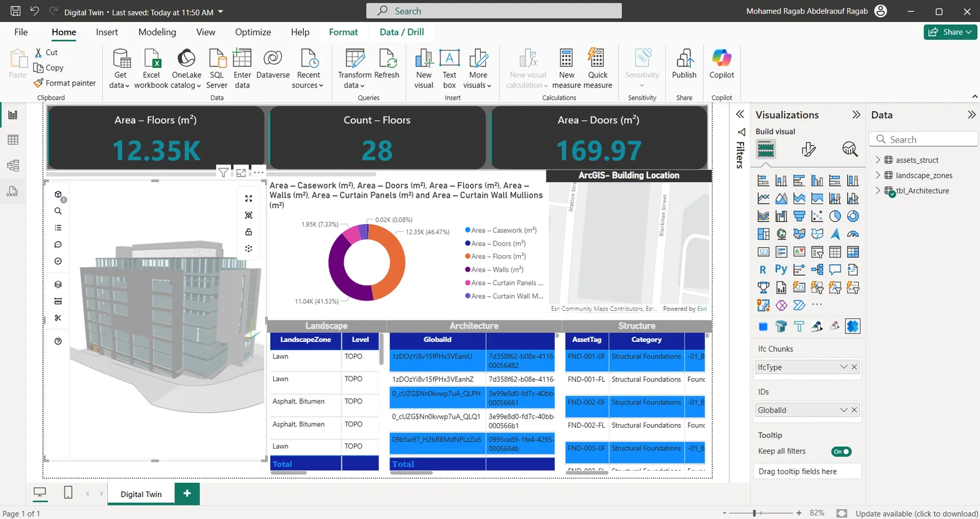Add a new report page
Screen dimensions: 980x519
pos(187,493)
